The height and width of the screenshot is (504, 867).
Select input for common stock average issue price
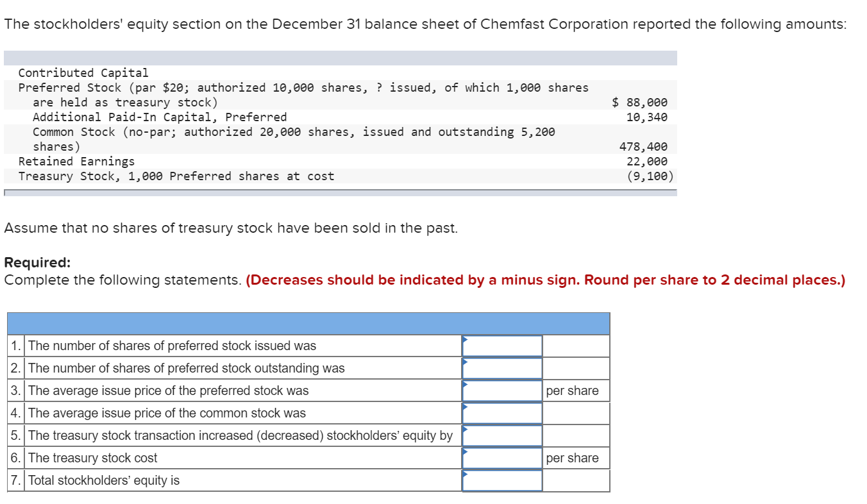(x=502, y=413)
